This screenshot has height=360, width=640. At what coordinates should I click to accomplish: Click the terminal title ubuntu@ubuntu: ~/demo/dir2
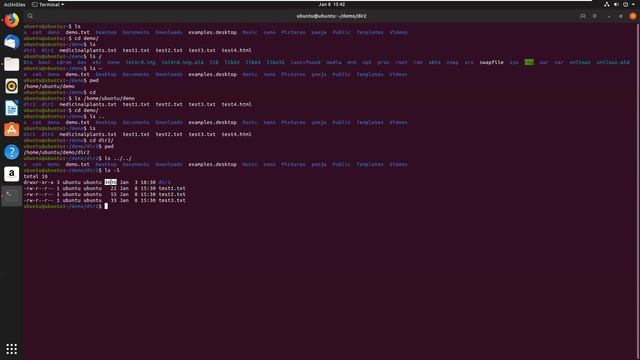click(x=331, y=16)
